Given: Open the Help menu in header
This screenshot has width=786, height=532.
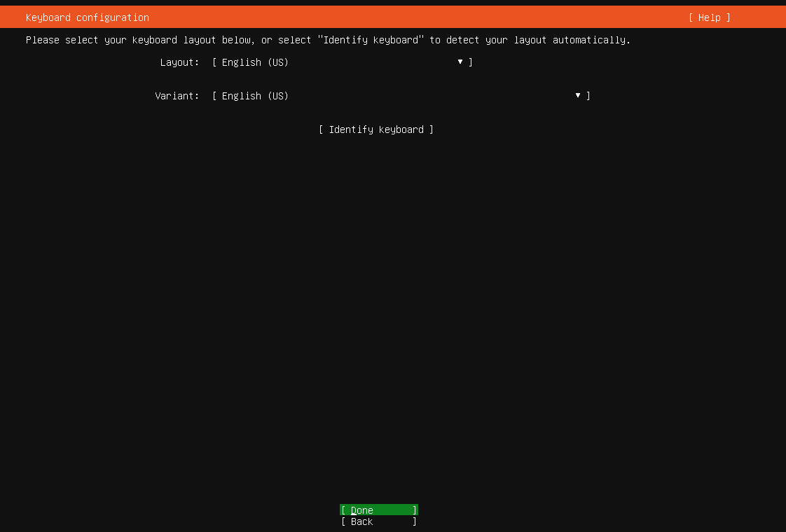Looking at the screenshot, I should pos(710,17).
